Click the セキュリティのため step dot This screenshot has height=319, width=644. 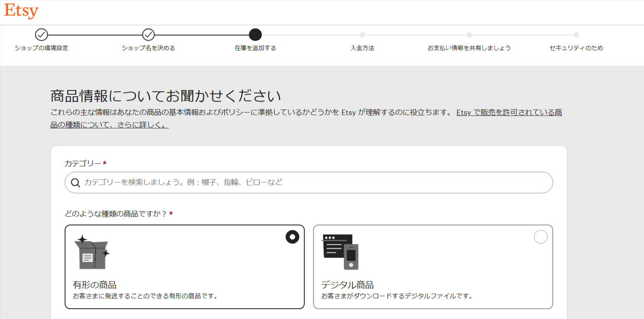[576, 35]
